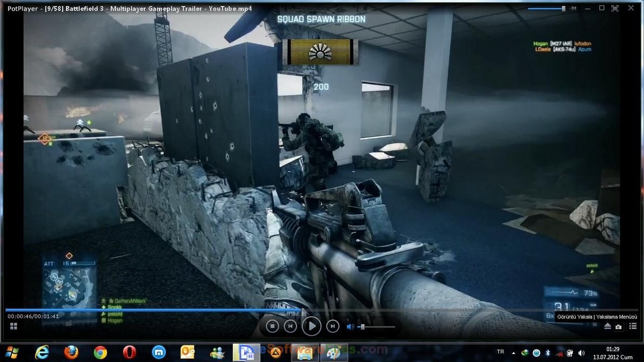
Task: Open Outlook from the taskbar
Action: pos(187,353)
